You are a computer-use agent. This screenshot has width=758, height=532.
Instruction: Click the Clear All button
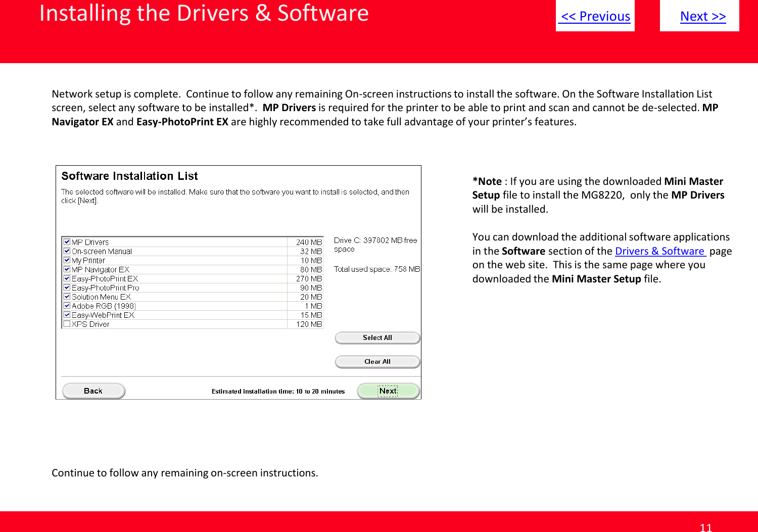pos(377,362)
